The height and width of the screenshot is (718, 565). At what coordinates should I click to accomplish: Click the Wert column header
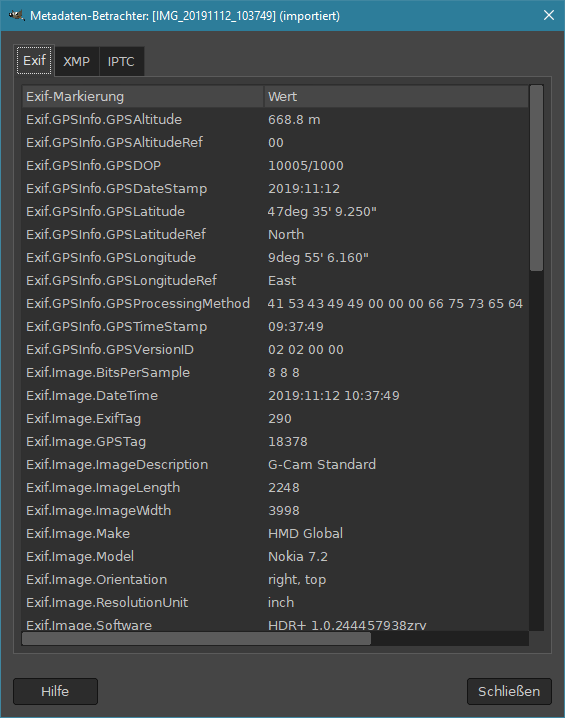tap(397, 97)
